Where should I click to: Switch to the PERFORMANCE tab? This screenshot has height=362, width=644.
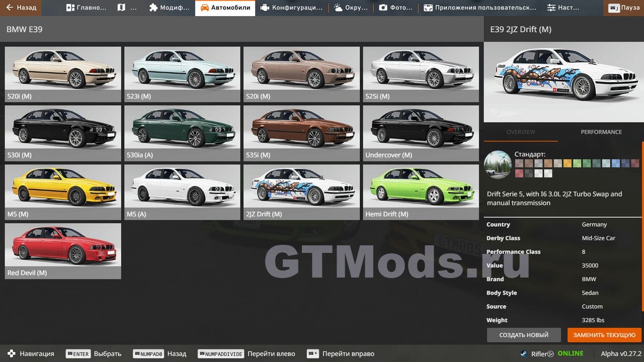click(x=601, y=132)
